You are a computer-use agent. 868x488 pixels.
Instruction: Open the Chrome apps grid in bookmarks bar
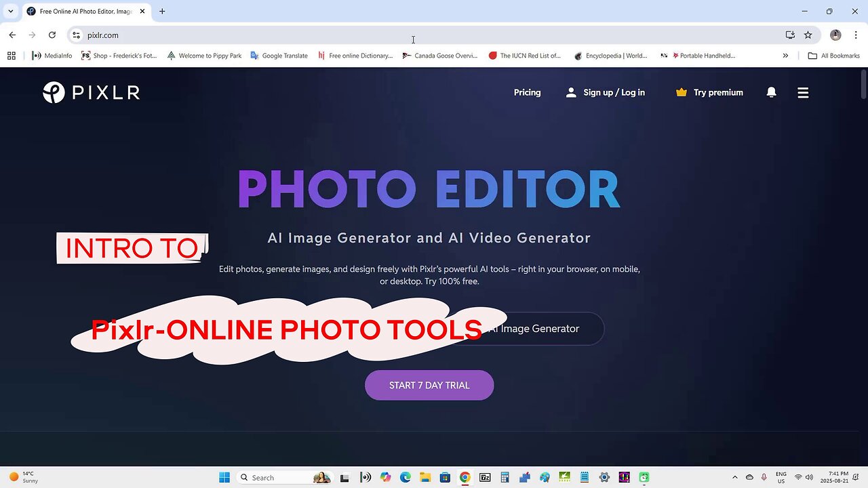12,56
